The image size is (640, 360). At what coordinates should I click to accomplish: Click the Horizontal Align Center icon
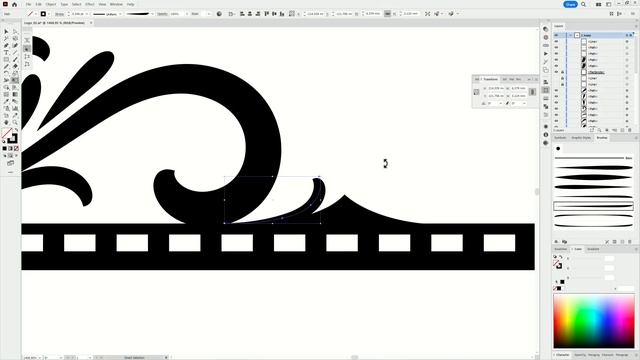click(x=250, y=14)
